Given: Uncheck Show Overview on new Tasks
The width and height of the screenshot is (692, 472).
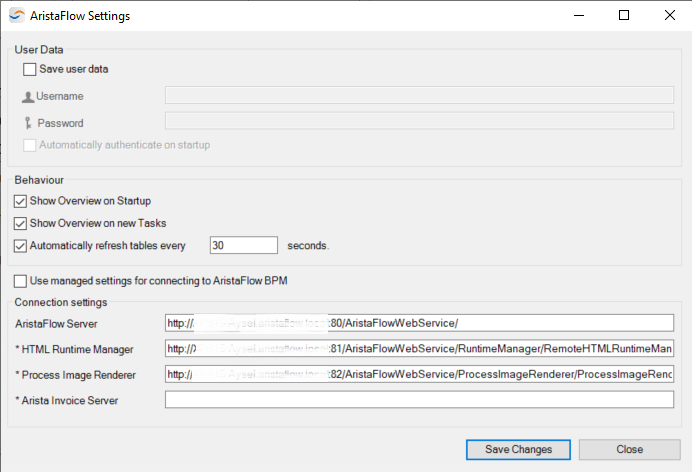Looking at the screenshot, I should coord(20,224).
